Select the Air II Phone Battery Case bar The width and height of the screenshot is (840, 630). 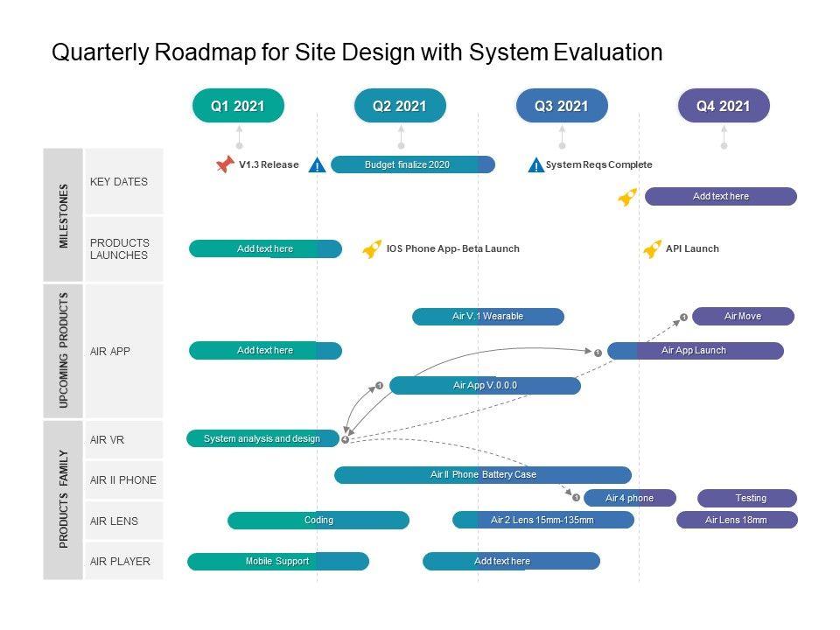point(483,475)
